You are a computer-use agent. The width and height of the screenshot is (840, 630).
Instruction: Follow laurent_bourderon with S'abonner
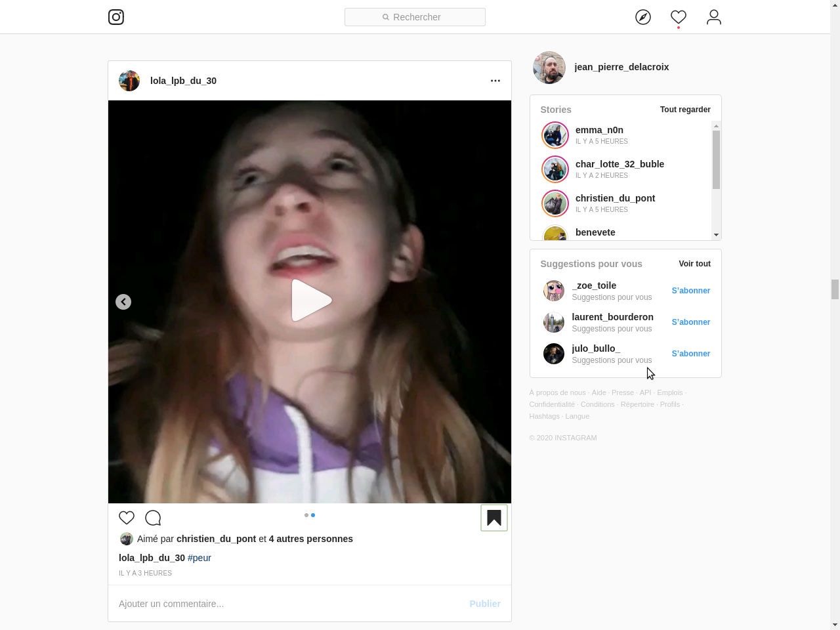[x=691, y=322]
